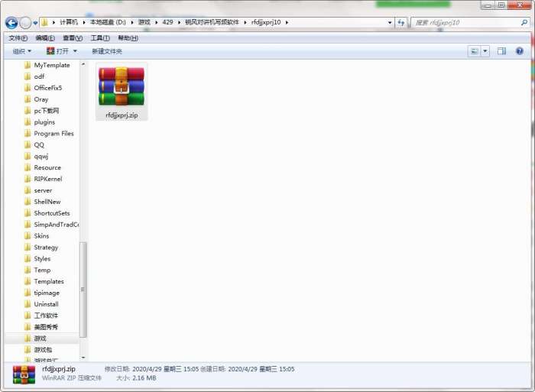This screenshot has height=392, width=535.
Task: Expand arrow after 429 breadcrumb
Action: pyautogui.click(x=179, y=22)
